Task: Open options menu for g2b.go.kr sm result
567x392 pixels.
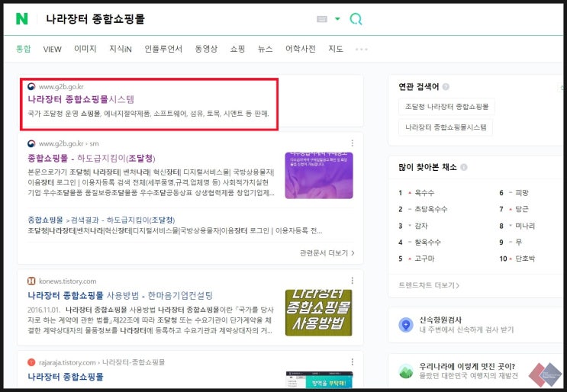Action: [x=353, y=143]
